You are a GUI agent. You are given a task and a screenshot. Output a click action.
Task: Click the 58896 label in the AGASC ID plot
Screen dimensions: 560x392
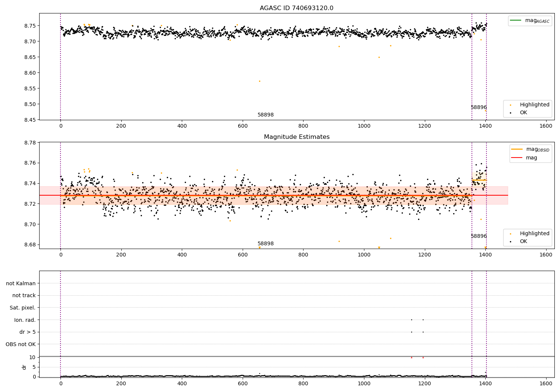point(479,108)
